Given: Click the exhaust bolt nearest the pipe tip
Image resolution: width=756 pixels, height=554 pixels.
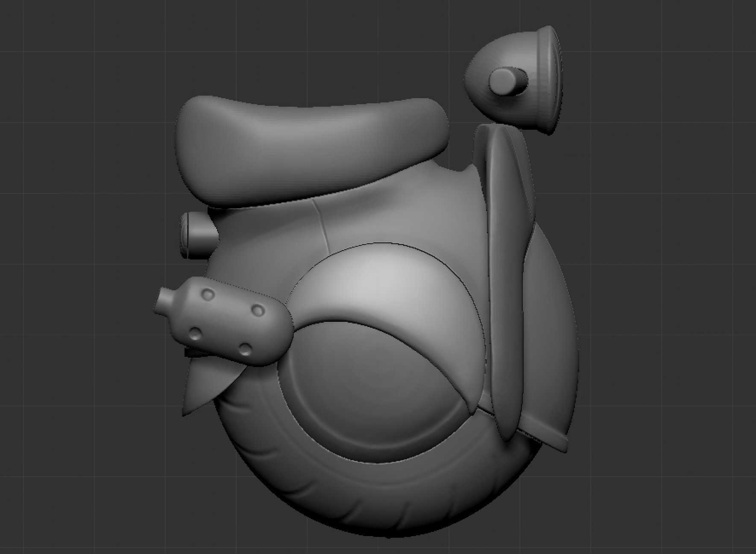Looking at the screenshot, I should [208, 294].
